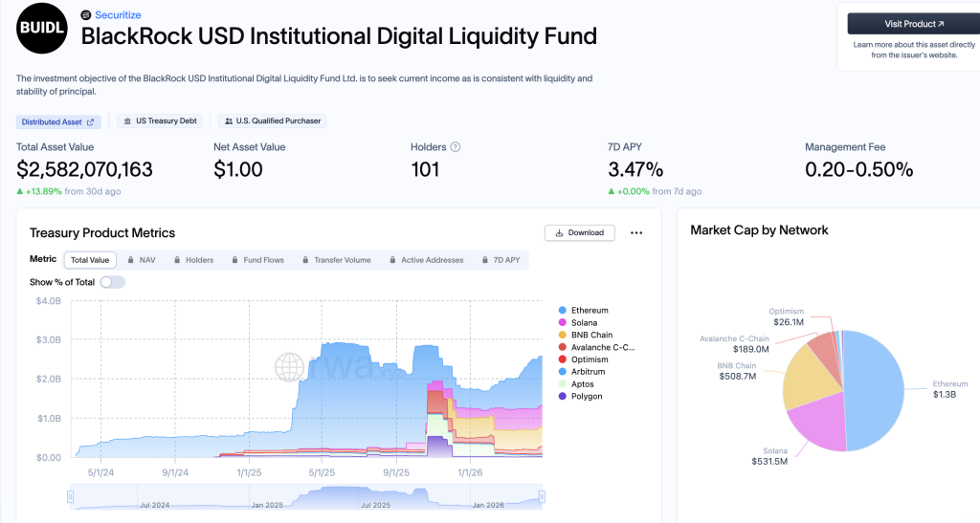The width and height of the screenshot is (980, 523).
Task: Select the Active Addresses metric tab
Action: [x=426, y=260]
